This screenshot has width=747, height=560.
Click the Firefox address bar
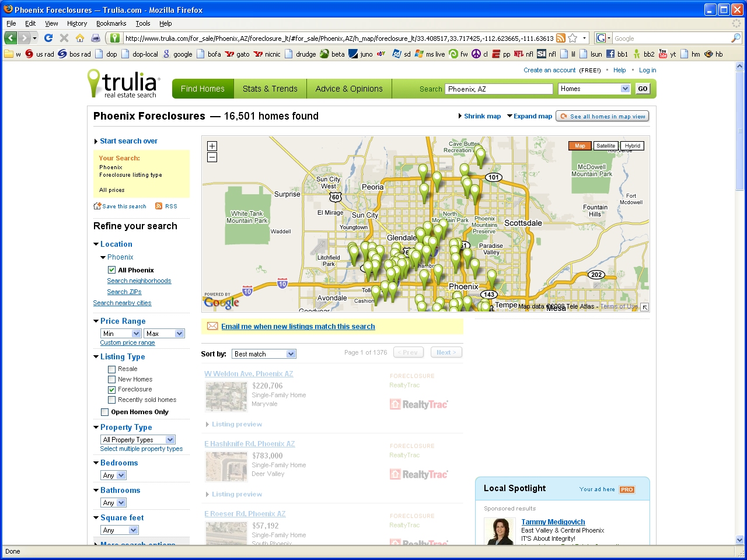(x=338, y=38)
